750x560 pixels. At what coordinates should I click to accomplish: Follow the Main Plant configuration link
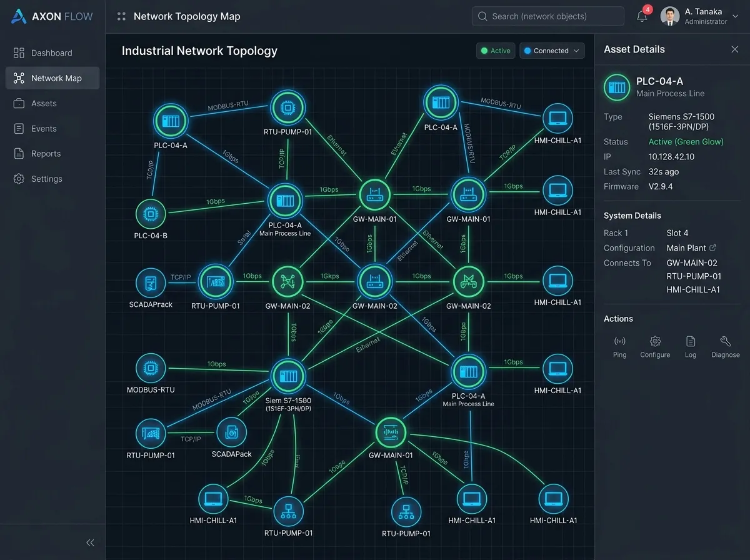tap(691, 248)
